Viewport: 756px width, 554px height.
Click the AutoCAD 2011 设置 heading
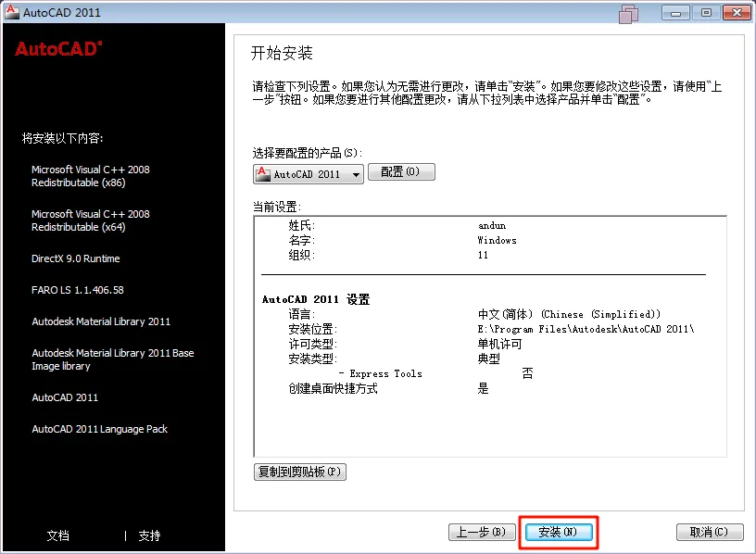pyautogui.click(x=316, y=299)
